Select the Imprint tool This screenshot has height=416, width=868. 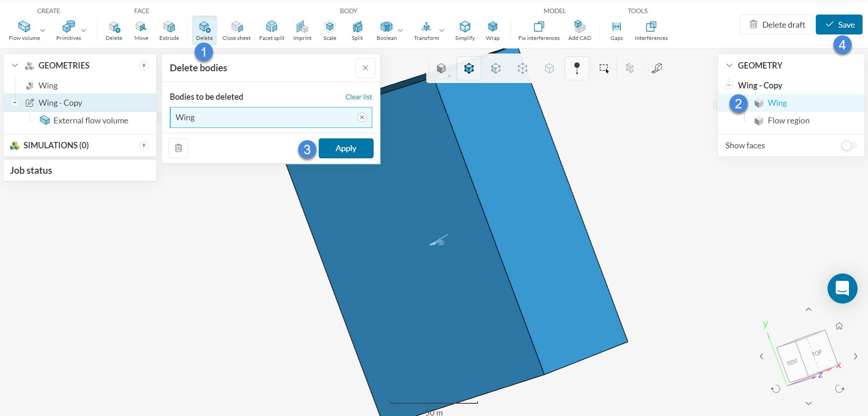(302, 30)
